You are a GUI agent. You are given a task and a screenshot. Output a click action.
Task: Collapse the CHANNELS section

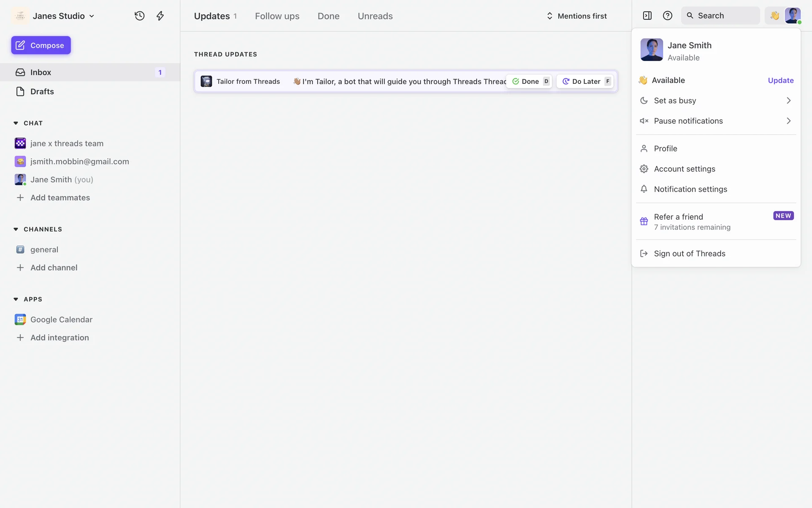[x=16, y=229]
